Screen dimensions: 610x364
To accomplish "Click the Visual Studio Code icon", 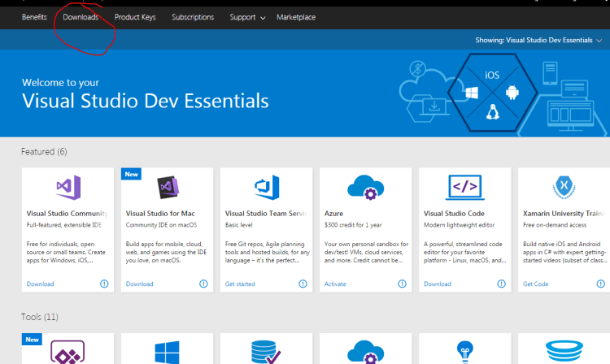I will pos(465,187).
